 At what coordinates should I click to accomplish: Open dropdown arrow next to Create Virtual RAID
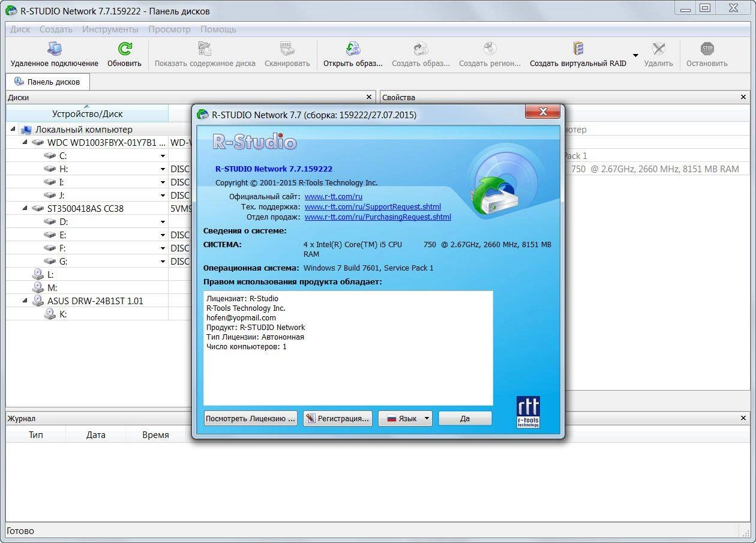pyautogui.click(x=635, y=56)
